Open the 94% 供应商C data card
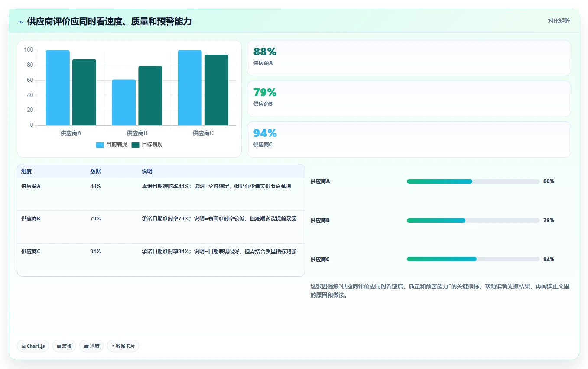The width and height of the screenshot is (588, 369). 409,139
